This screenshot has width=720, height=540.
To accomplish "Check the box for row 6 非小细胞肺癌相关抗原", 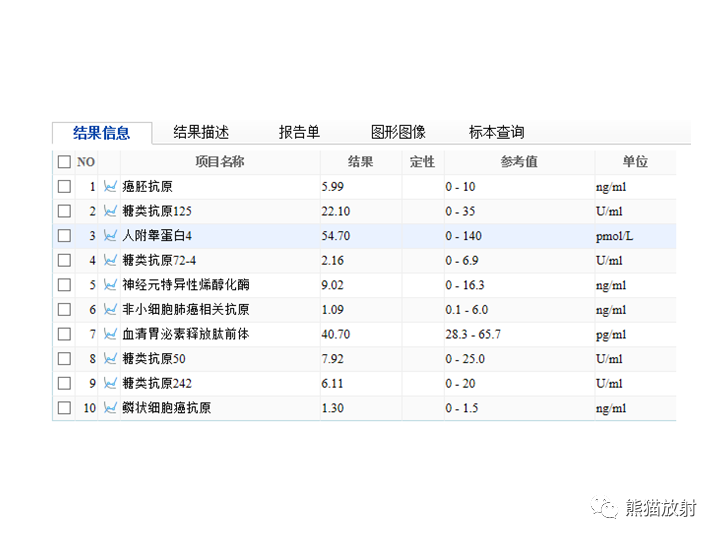I will point(64,309).
